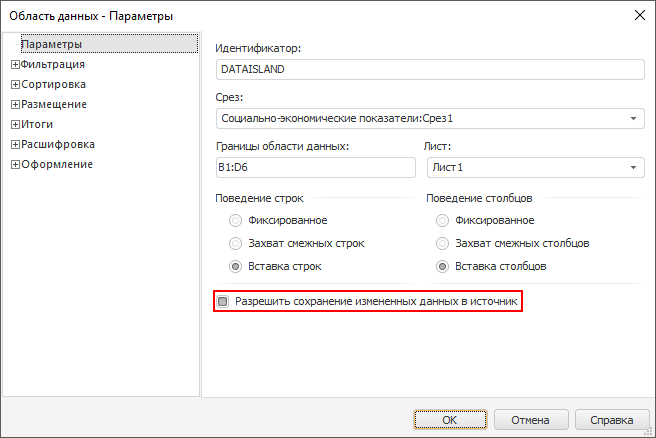Open the Лист dropdown list
Screen dimensions: 656x438
point(634,168)
